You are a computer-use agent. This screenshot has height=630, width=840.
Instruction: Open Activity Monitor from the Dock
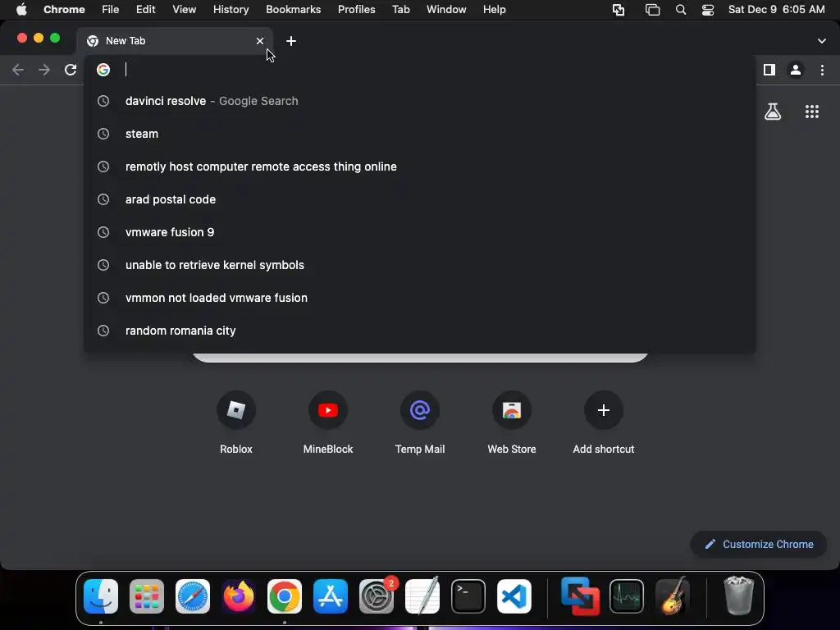(x=626, y=596)
